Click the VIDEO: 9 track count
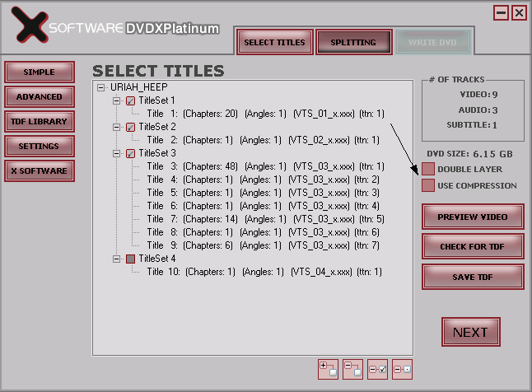Image resolution: width=532 pixels, height=392 pixels. 478,95
